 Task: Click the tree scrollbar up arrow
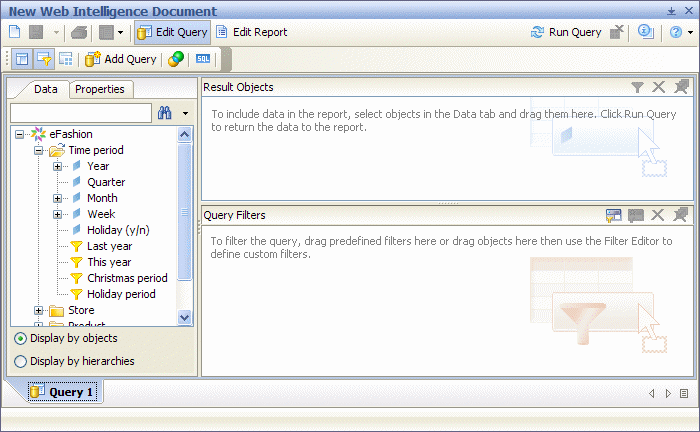[x=184, y=134]
